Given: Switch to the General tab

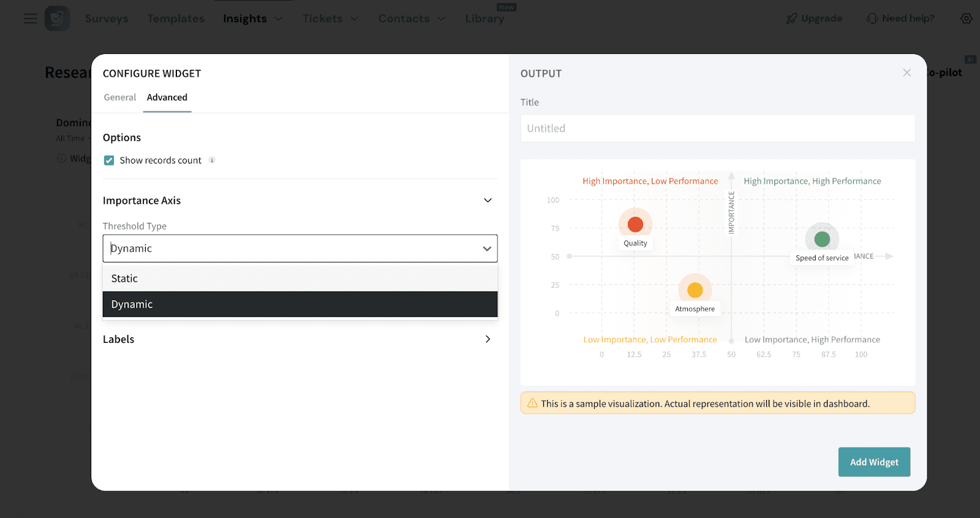Looking at the screenshot, I should [x=120, y=97].
